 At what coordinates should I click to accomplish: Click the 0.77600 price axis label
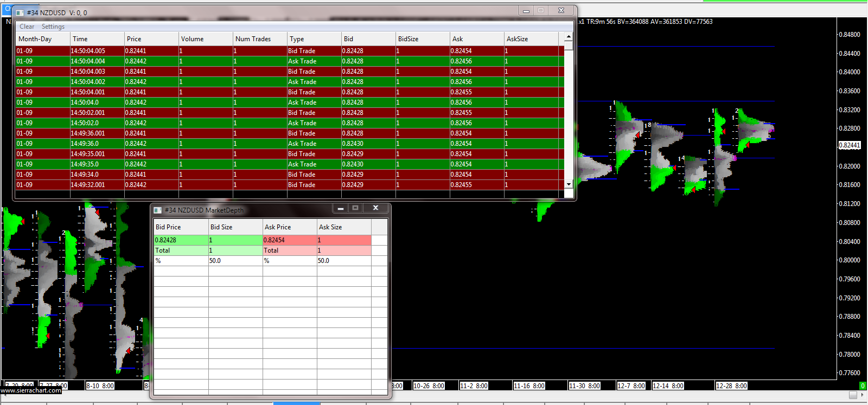click(850, 373)
